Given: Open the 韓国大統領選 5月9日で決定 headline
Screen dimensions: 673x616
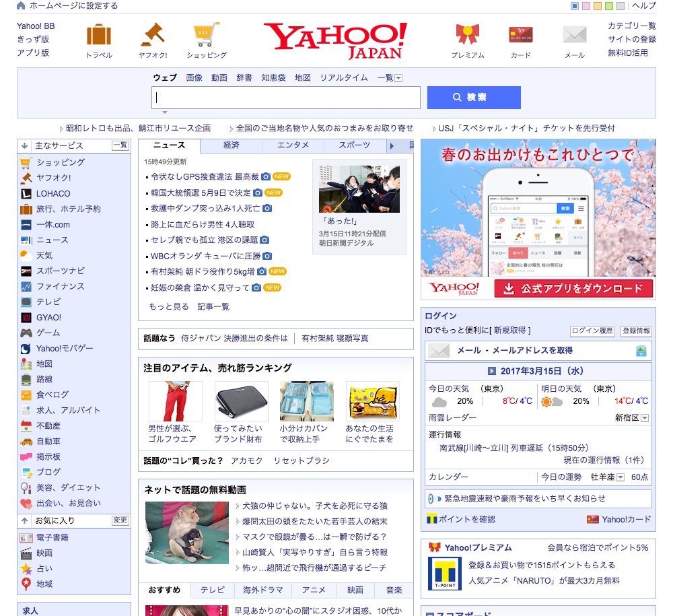Looking at the screenshot, I should pyautogui.click(x=201, y=193).
